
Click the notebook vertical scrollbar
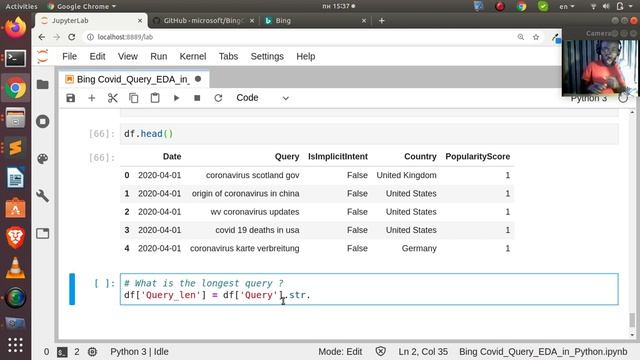[x=632, y=320]
